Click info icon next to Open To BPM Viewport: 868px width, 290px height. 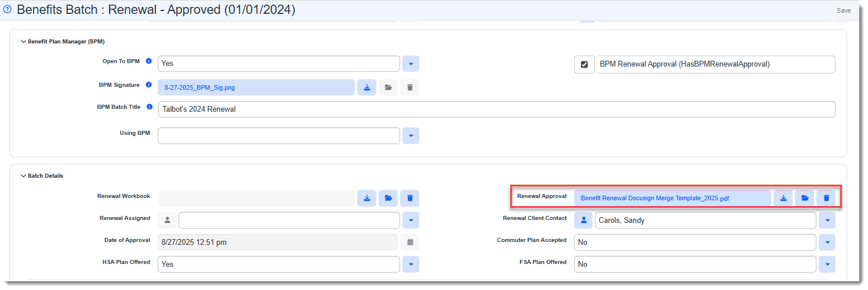148,61
